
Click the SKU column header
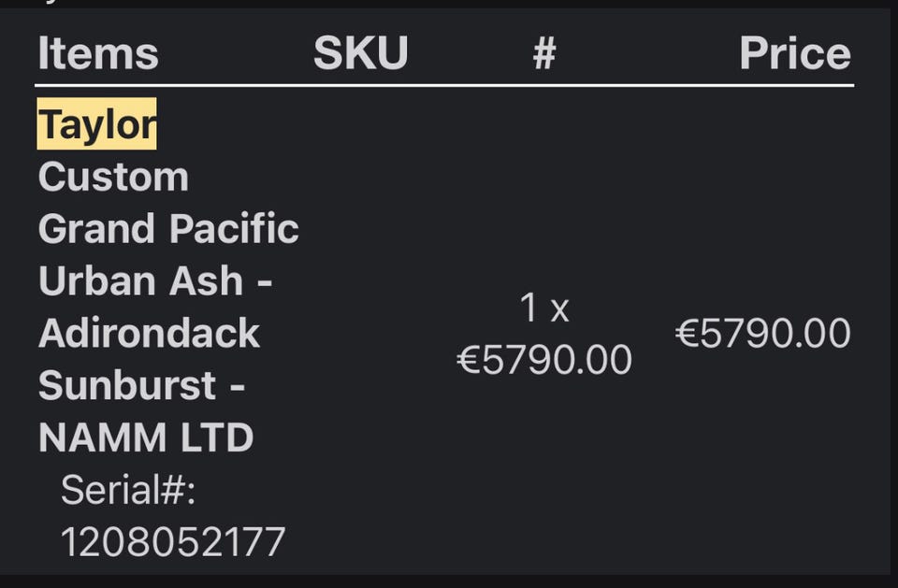tap(360, 53)
